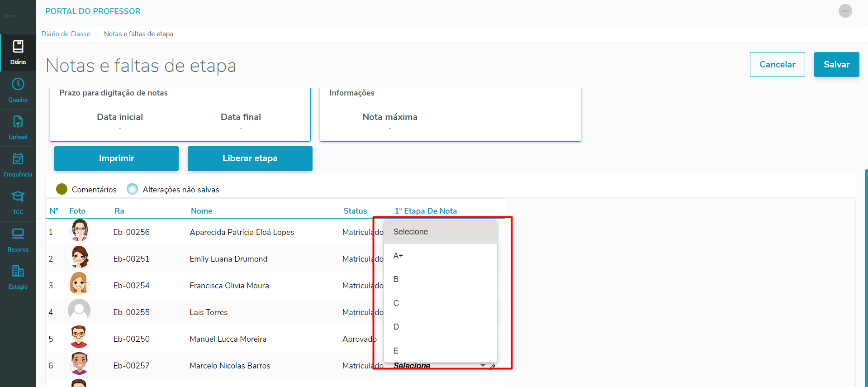
Task: Open the Diário section in the sidebar
Action: 18,53
